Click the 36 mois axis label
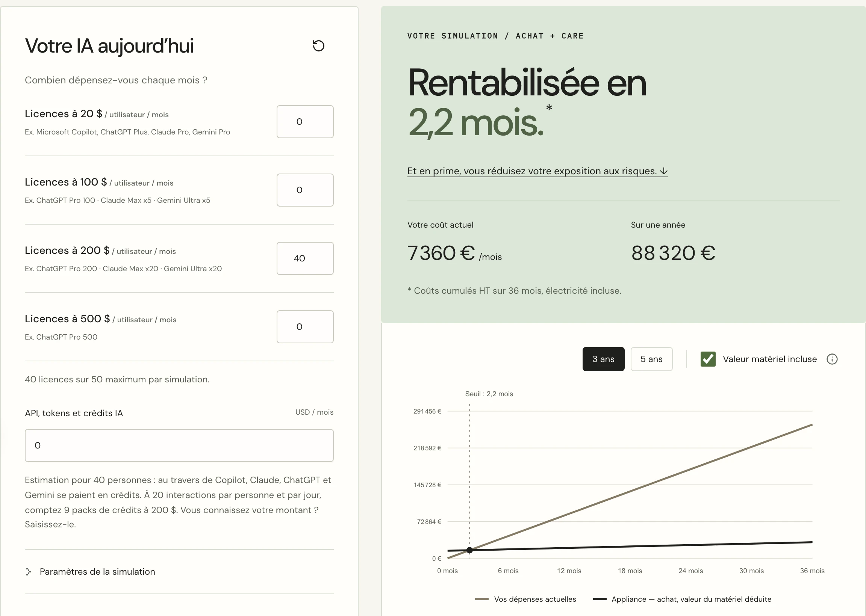 coord(812,571)
